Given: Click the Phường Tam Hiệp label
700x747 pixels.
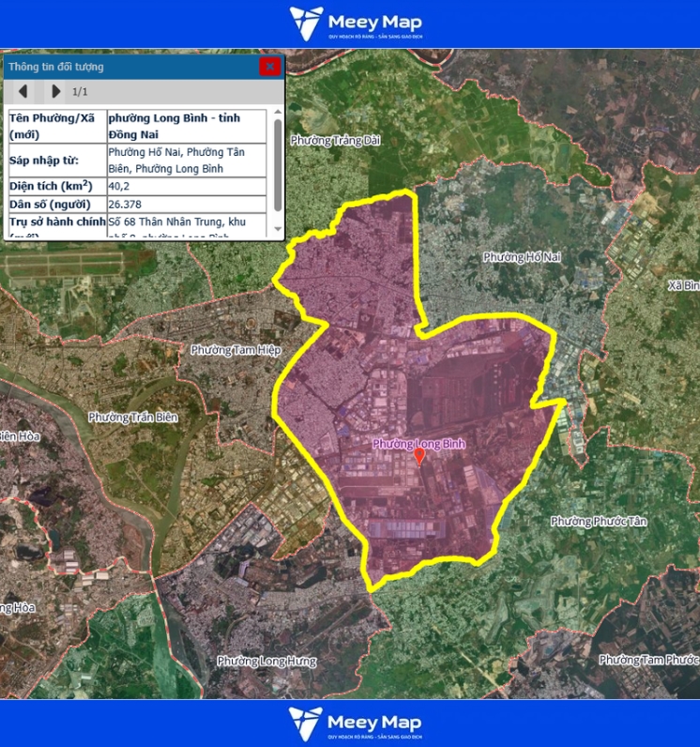Looking at the screenshot, I should pos(236,350).
